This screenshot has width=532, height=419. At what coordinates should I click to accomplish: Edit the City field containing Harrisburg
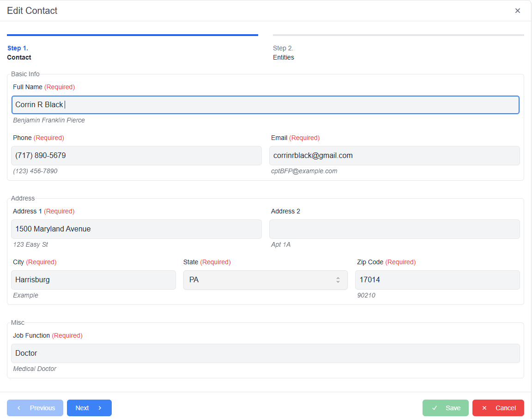pos(94,280)
